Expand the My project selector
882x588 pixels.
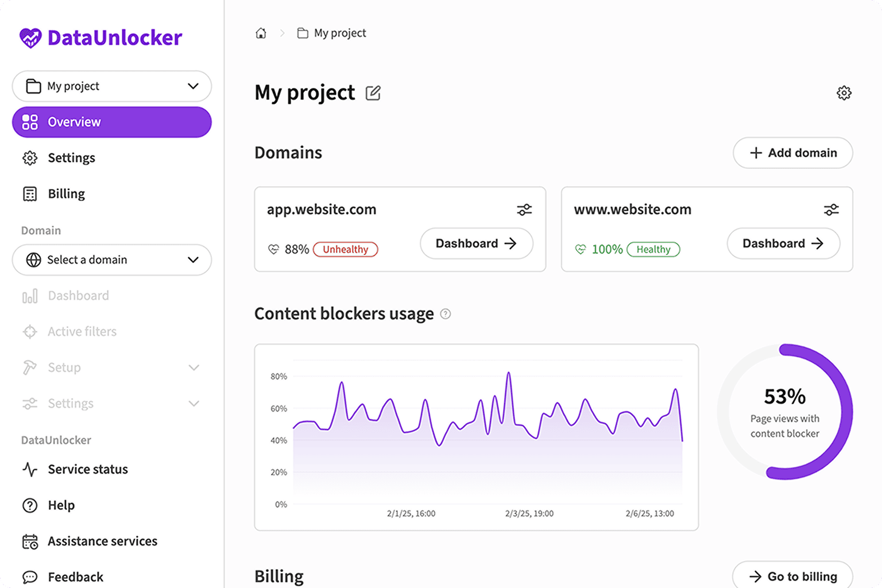pyautogui.click(x=192, y=86)
